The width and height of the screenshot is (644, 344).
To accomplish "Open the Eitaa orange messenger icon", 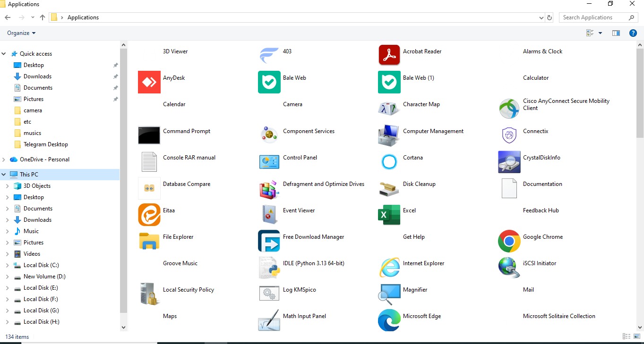I will pyautogui.click(x=149, y=215).
